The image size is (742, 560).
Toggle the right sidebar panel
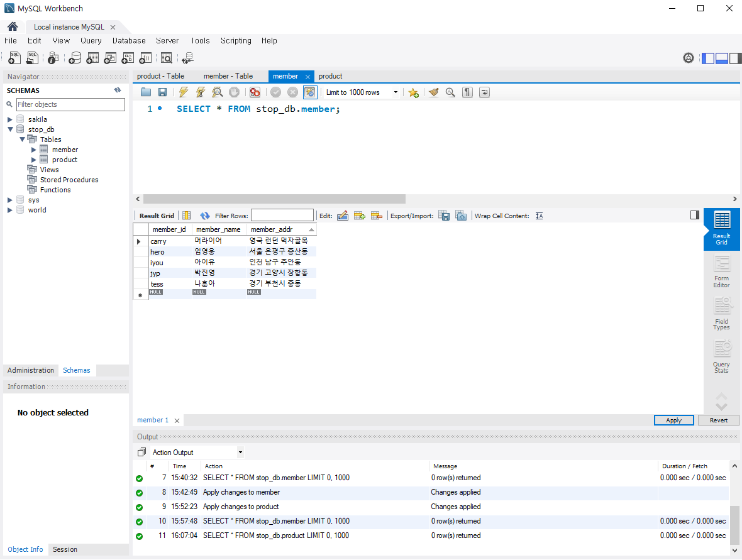point(735,58)
